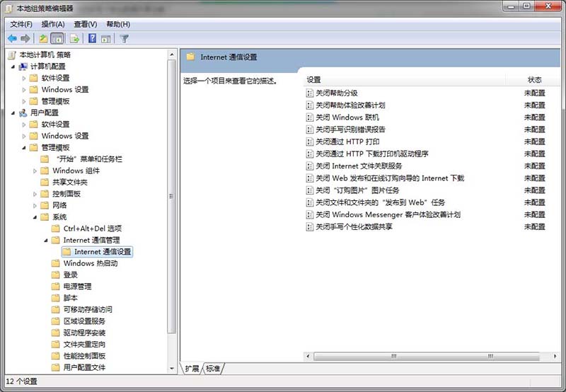
Task: Select the 关闭 Windows 联机 setting
Action: (x=347, y=117)
